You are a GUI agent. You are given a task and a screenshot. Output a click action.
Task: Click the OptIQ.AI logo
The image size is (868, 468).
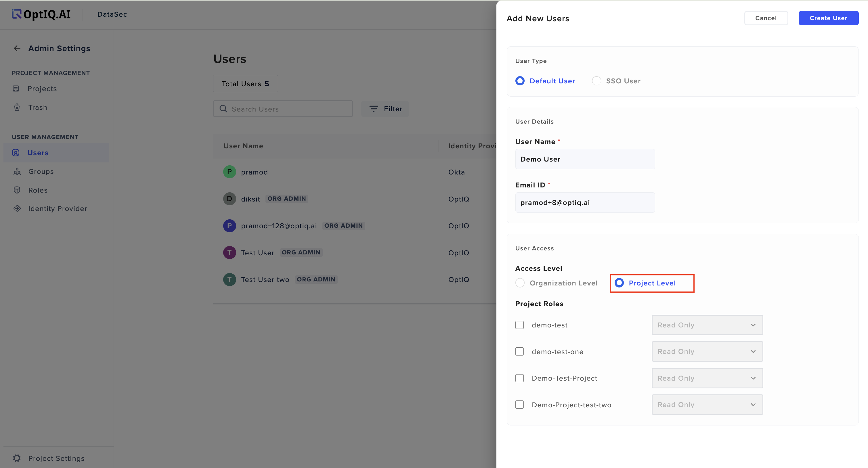[41, 14]
